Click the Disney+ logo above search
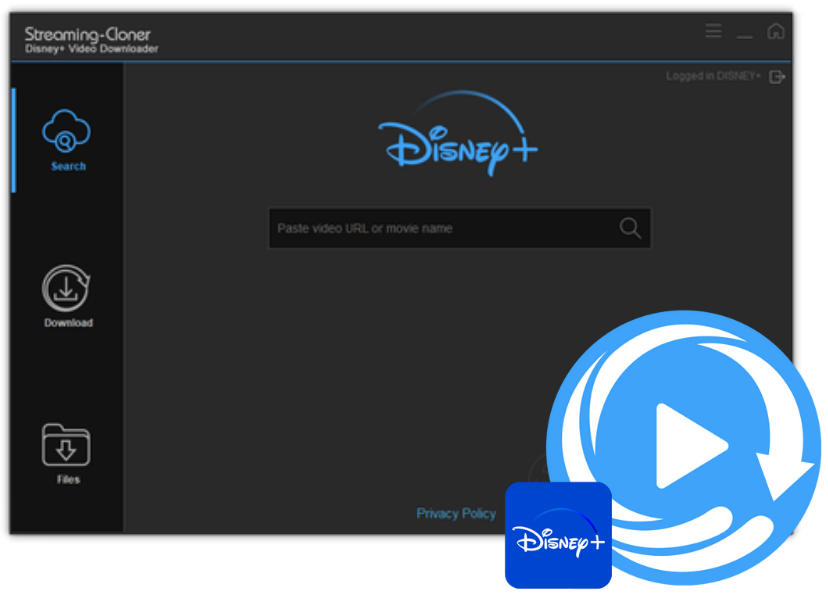 [458, 134]
